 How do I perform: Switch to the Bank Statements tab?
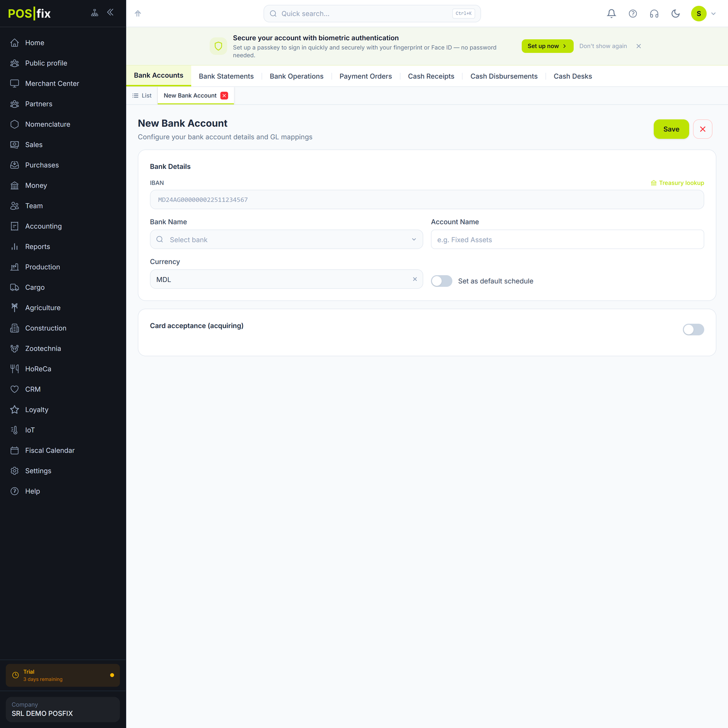[226, 76]
